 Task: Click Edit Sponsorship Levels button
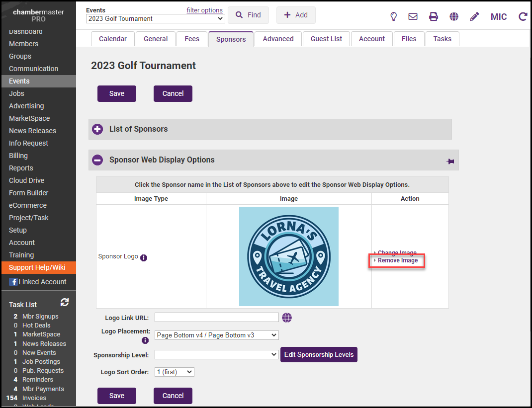[x=319, y=354]
